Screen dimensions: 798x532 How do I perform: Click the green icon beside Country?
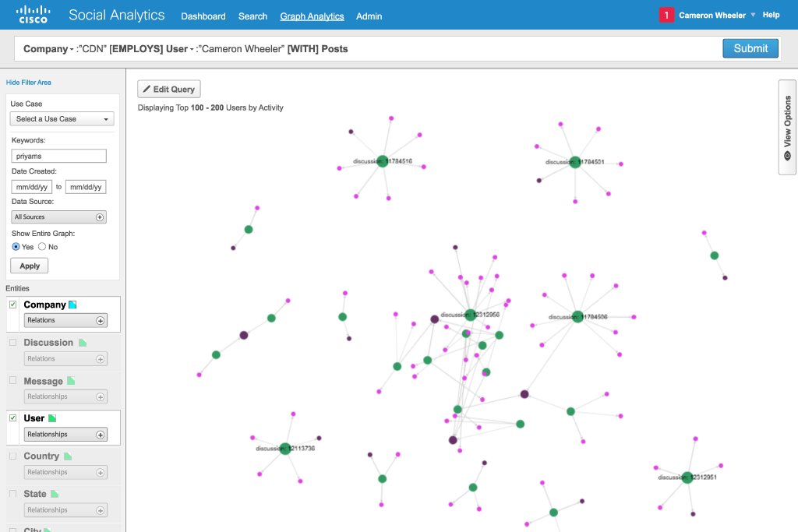(x=67, y=456)
